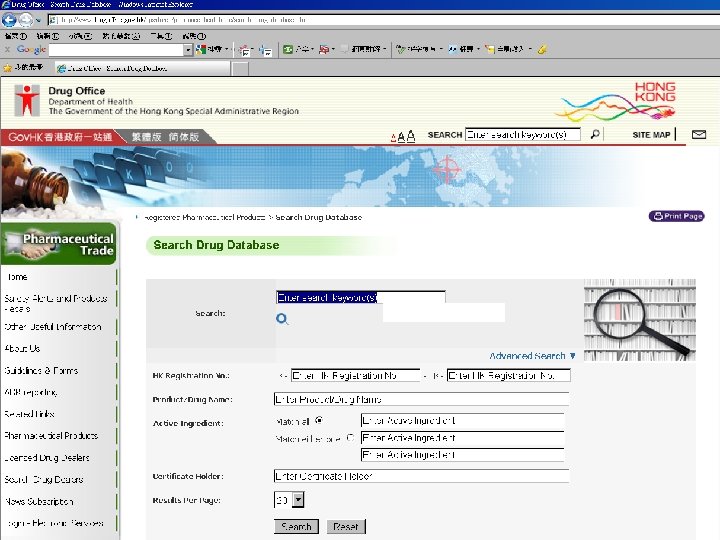Switch to 繁體版 traditional Chinese version
This screenshot has height=540, width=720.
146,137
